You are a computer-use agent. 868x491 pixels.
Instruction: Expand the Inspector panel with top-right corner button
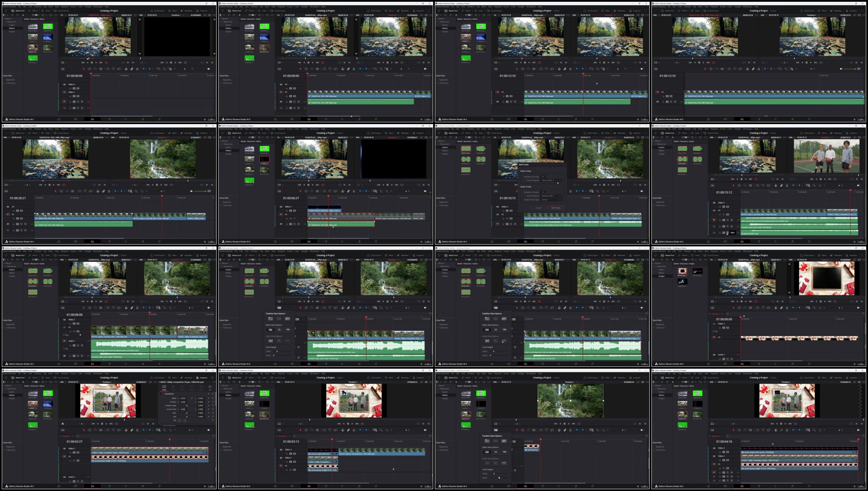pyautogui.click(x=213, y=378)
